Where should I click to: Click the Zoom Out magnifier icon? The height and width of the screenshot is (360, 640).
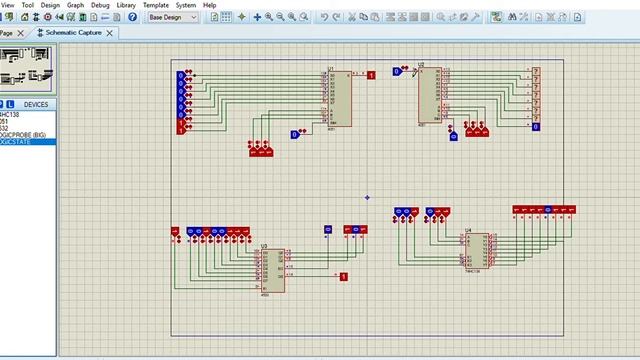(280, 17)
